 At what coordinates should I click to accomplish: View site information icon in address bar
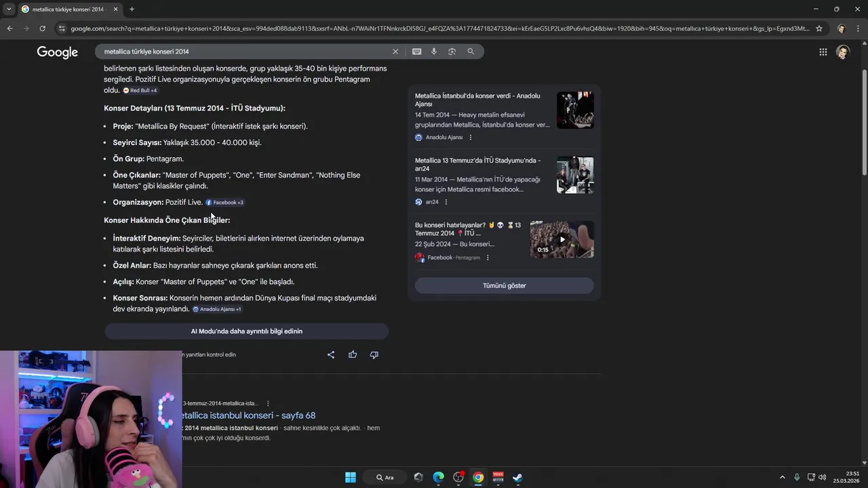62,28
